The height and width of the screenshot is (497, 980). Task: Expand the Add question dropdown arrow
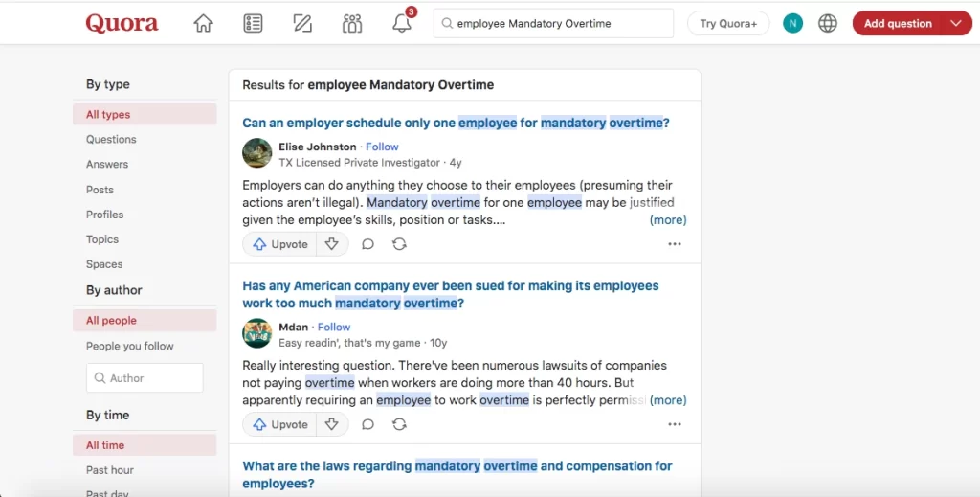[956, 24]
